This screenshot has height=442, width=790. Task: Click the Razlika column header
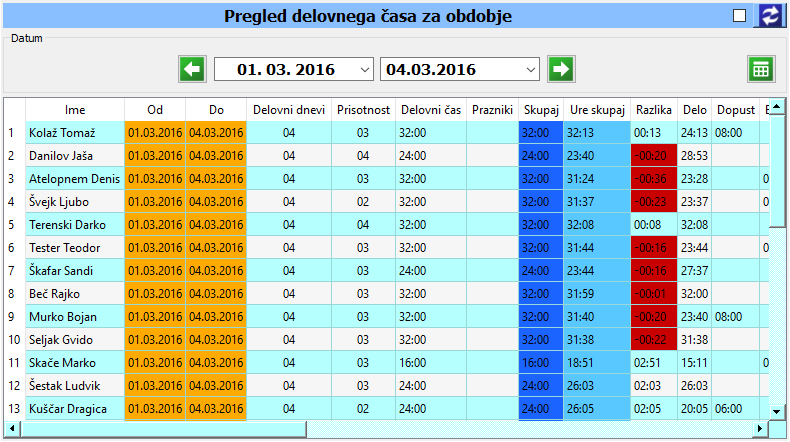tap(653, 109)
